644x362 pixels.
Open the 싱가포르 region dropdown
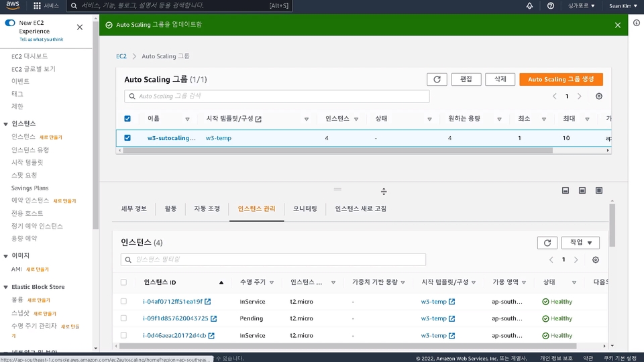click(581, 6)
